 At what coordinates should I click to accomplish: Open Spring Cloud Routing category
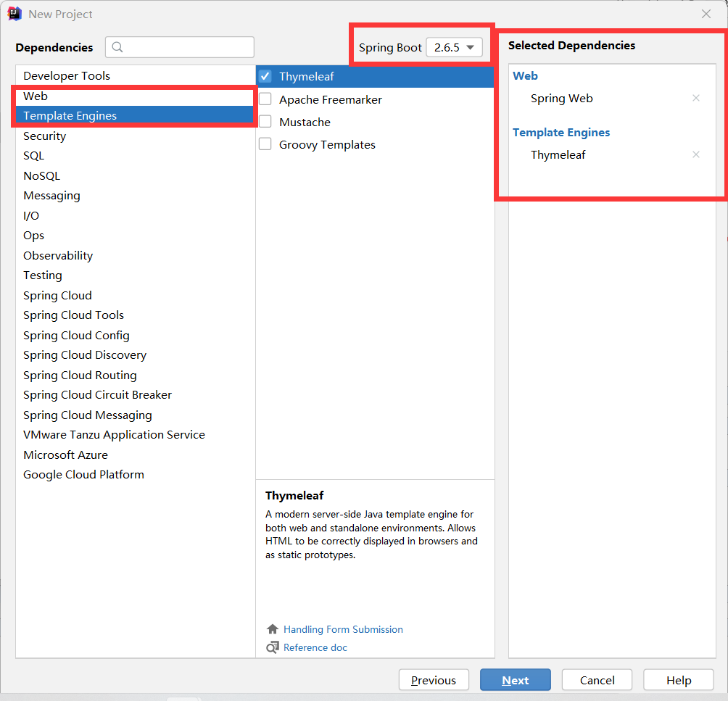click(x=135, y=375)
